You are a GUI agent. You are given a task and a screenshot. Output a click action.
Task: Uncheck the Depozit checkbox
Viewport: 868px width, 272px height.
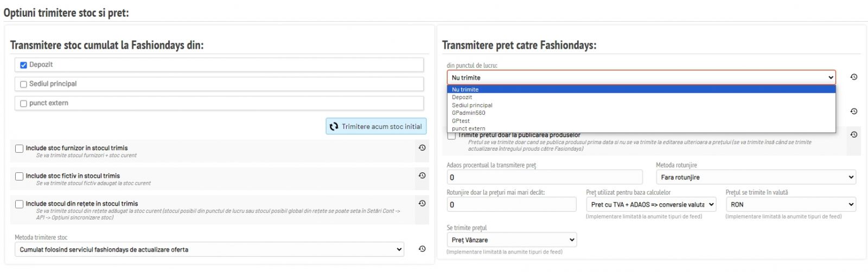[23, 65]
